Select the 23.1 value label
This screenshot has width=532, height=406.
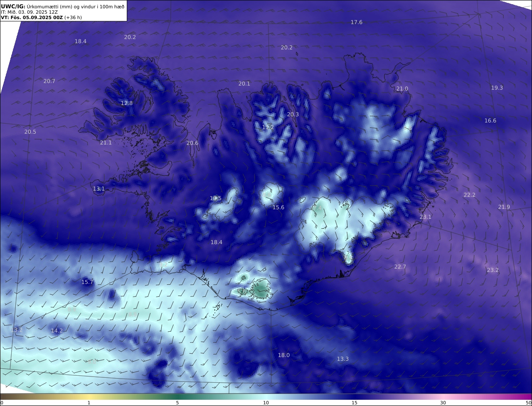pyautogui.click(x=426, y=217)
